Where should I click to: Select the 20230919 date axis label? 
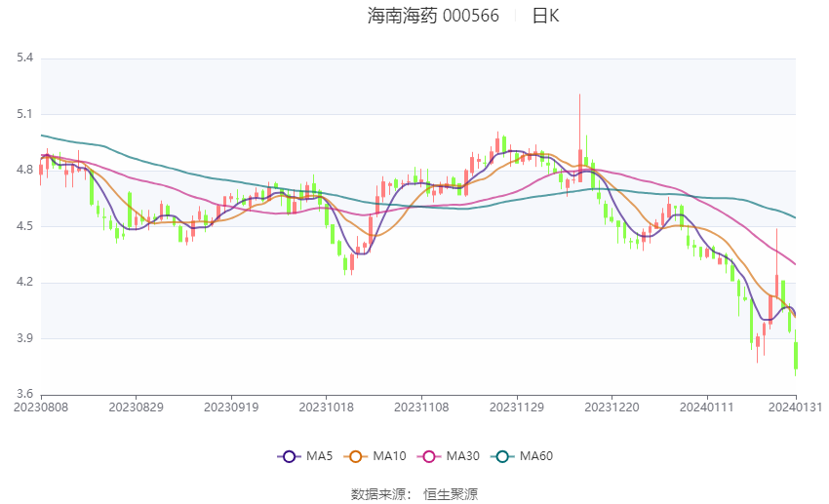pos(231,407)
